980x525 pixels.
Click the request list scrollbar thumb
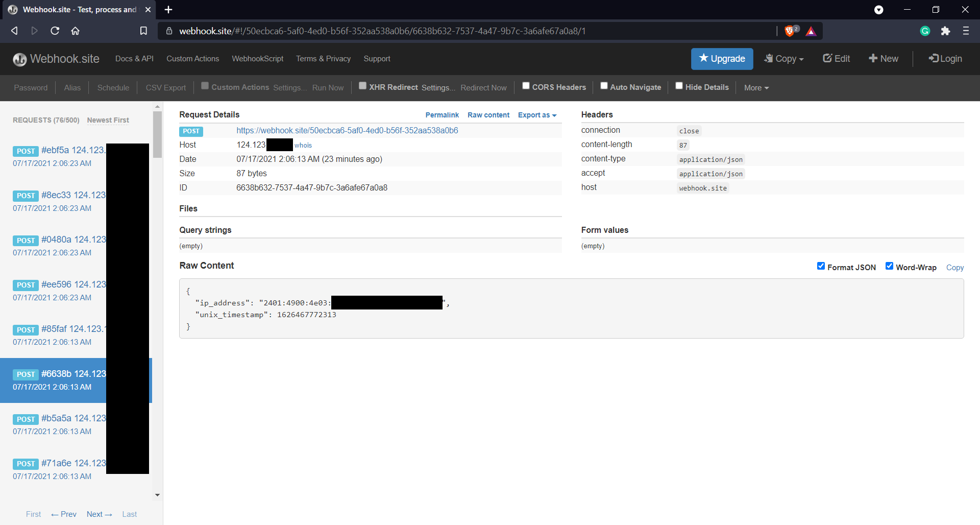[157, 134]
